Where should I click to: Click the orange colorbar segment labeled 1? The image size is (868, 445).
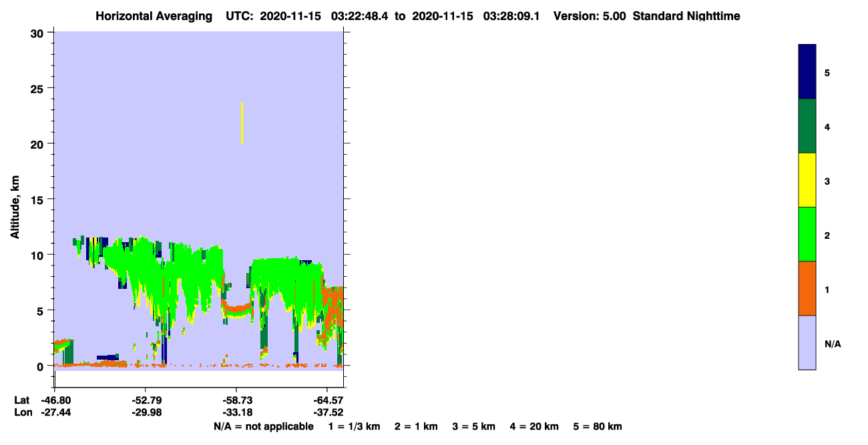point(807,288)
